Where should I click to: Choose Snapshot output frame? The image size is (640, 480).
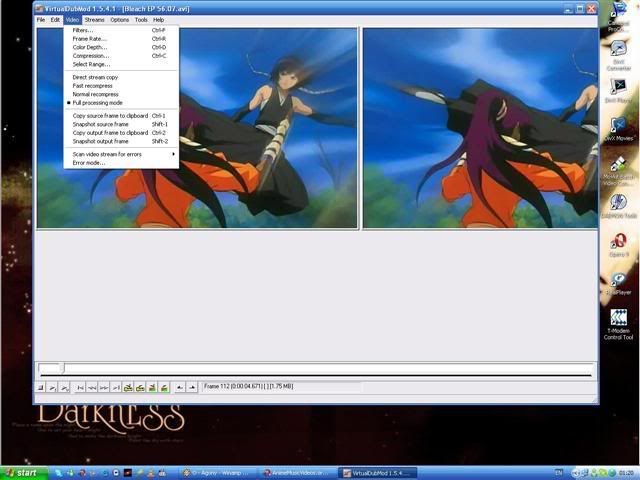(121, 141)
